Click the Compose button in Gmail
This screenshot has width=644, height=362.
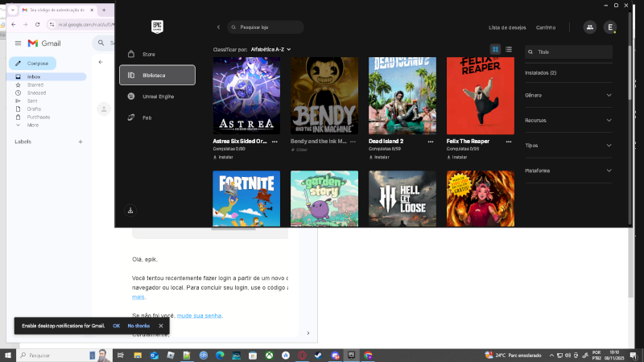point(32,64)
